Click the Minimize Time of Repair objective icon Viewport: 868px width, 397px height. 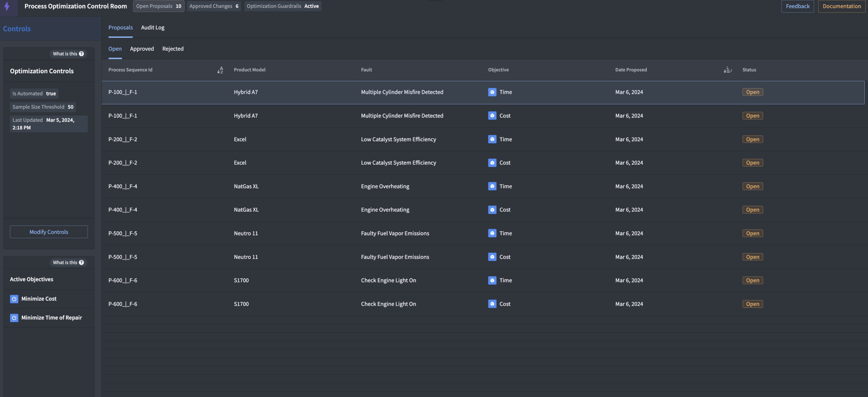point(14,318)
